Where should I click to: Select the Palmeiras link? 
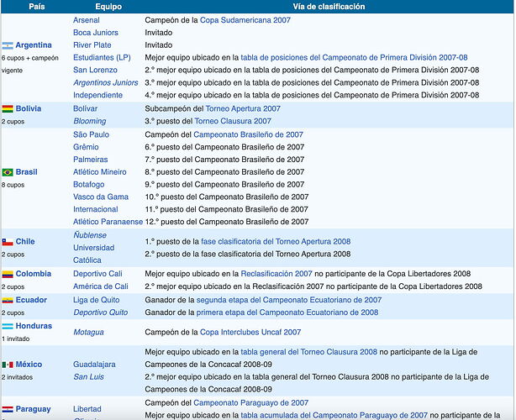tap(91, 160)
